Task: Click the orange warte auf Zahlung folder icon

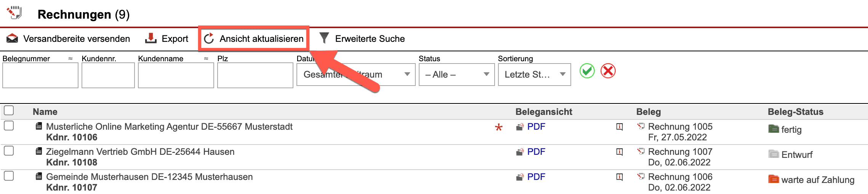Action: [x=773, y=179]
